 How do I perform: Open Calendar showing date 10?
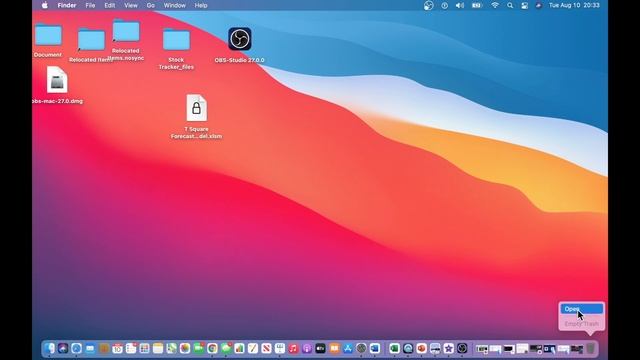117,348
